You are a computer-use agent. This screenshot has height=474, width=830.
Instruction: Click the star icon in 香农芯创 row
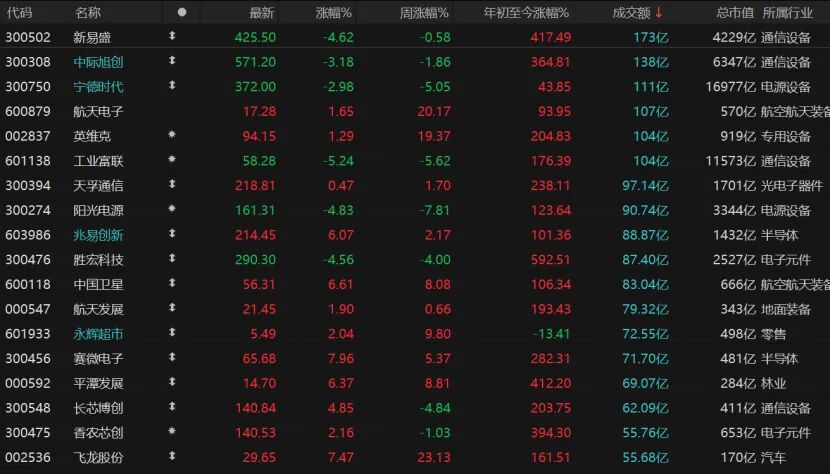[x=172, y=431]
